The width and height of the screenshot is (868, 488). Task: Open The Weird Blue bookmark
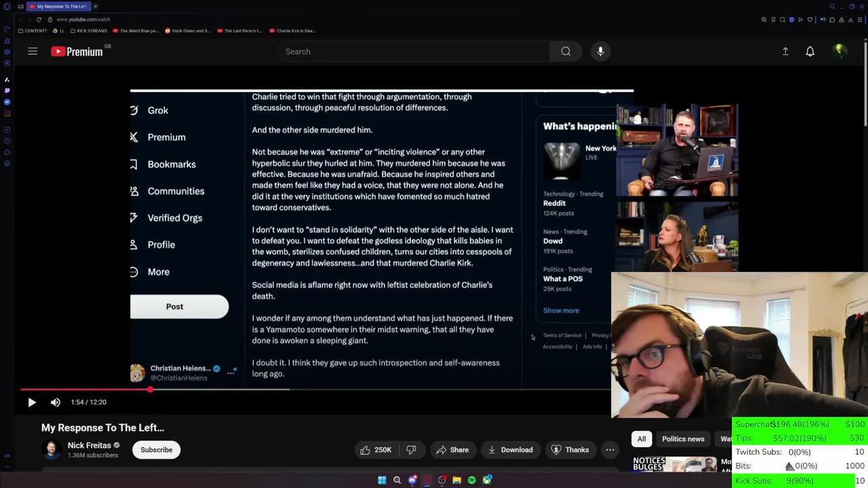coord(136,30)
